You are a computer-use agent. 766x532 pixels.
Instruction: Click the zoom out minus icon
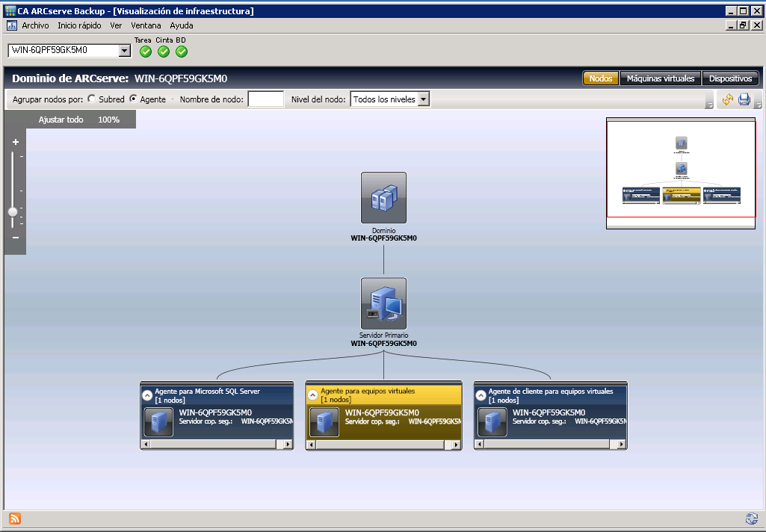click(x=16, y=238)
